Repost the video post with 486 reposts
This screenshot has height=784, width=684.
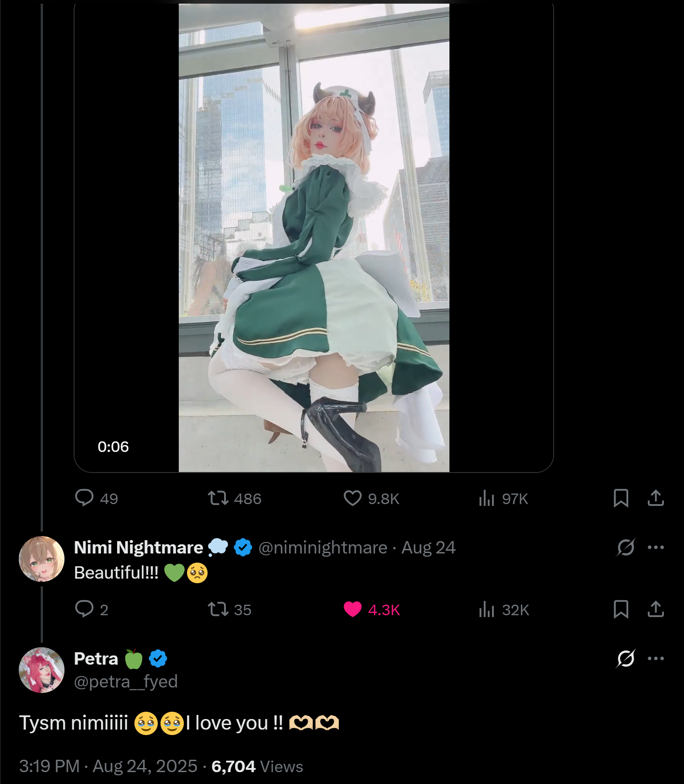point(234,498)
